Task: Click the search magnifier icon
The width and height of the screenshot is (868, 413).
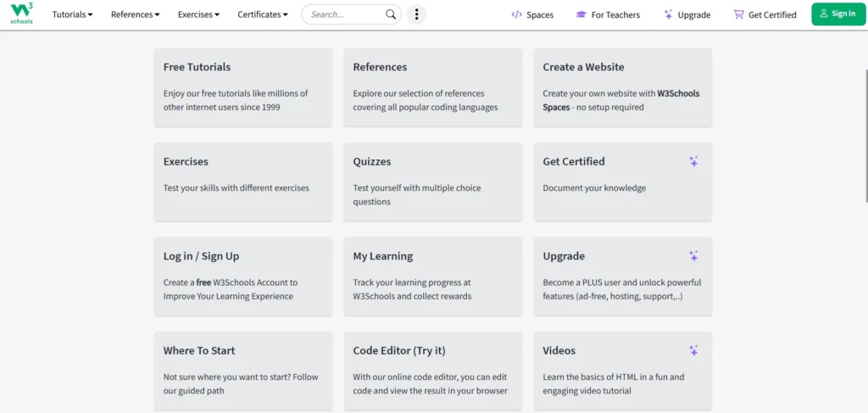Action: click(x=391, y=14)
